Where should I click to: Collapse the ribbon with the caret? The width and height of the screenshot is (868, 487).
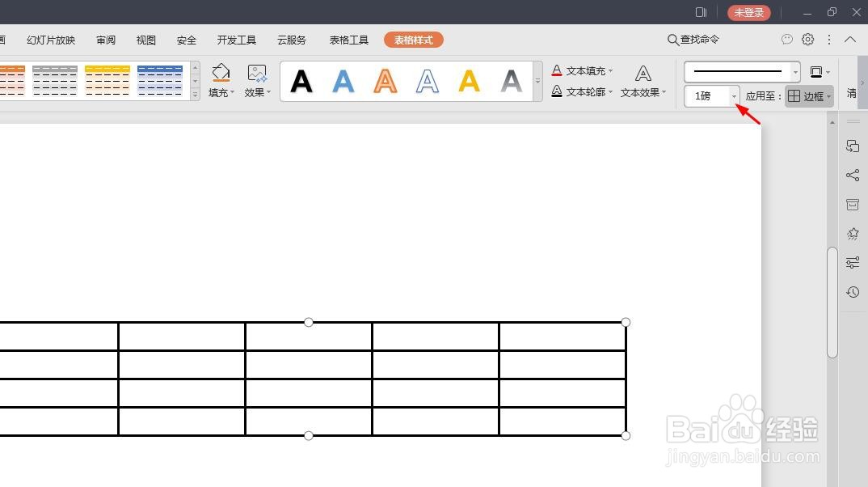[x=850, y=40]
